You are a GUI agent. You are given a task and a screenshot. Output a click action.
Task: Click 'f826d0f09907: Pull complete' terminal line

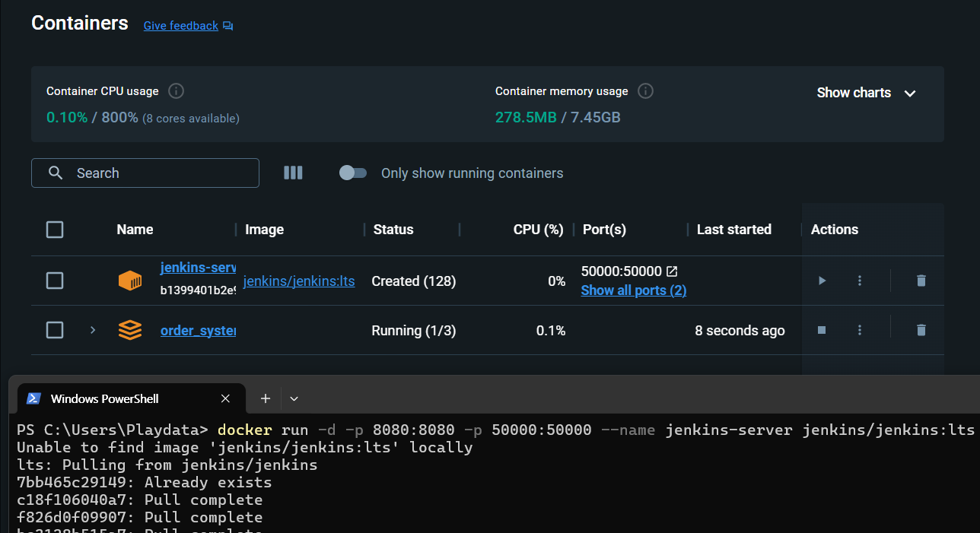tap(139, 518)
